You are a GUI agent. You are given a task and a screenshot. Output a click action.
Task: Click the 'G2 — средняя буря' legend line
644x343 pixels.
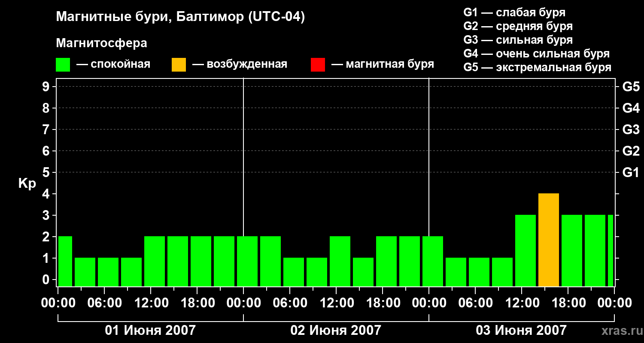518,26
